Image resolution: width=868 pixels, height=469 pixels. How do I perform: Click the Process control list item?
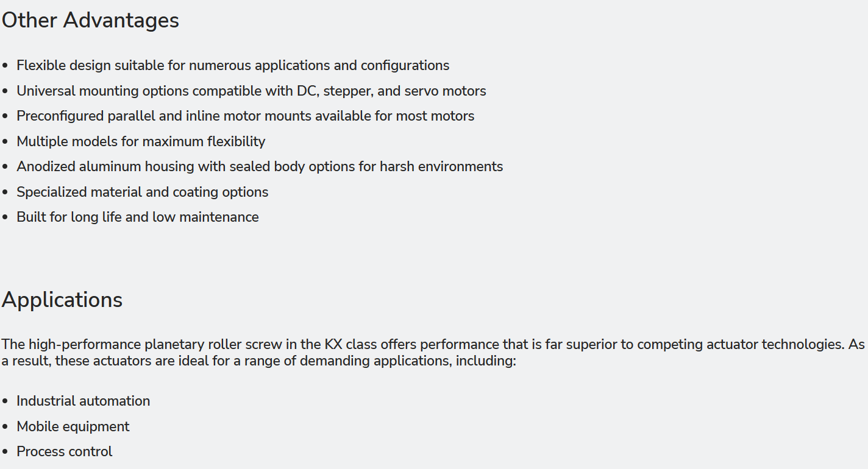65,451
